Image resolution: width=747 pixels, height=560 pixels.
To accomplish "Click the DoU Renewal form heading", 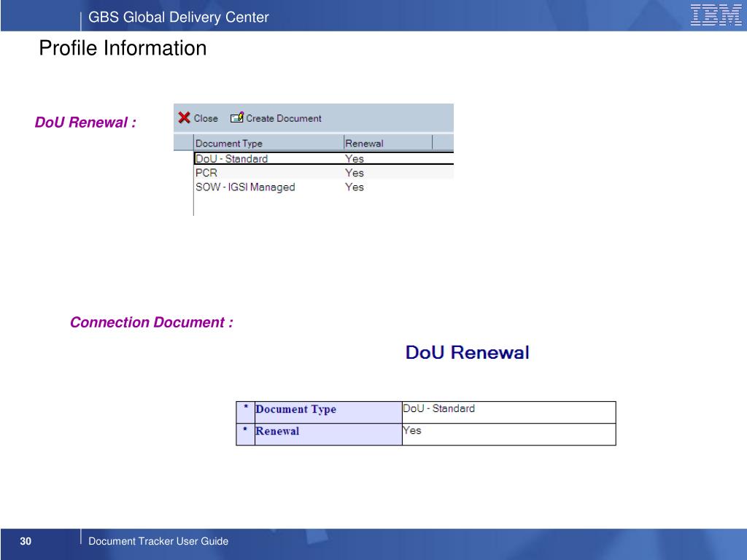I will click(x=468, y=352).
